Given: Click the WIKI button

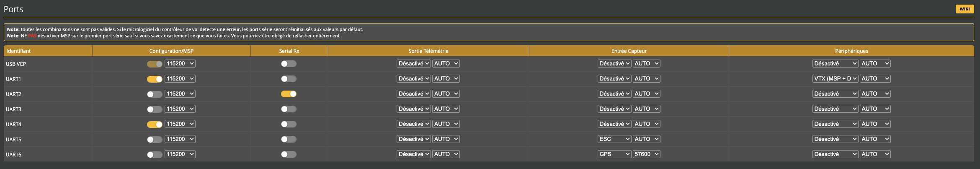Looking at the screenshot, I should [x=964, y=9].
